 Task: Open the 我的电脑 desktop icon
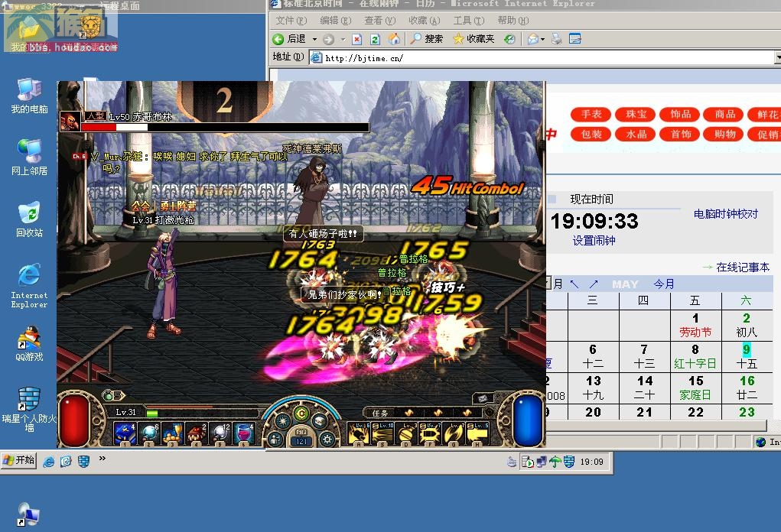click(29, 96)
